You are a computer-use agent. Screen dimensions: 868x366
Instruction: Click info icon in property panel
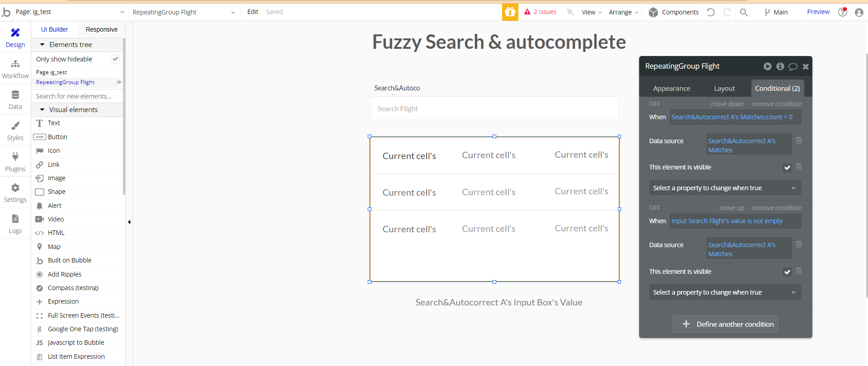click(780, 66)
